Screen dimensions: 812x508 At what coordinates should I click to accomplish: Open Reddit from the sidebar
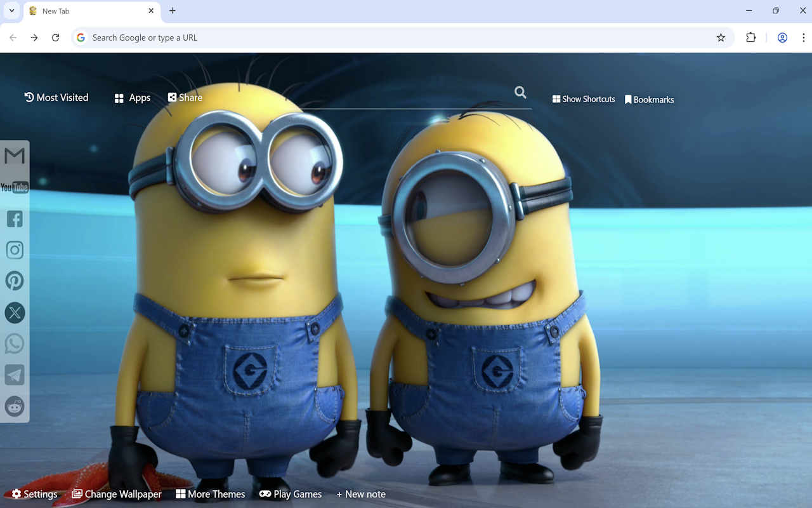14,406
